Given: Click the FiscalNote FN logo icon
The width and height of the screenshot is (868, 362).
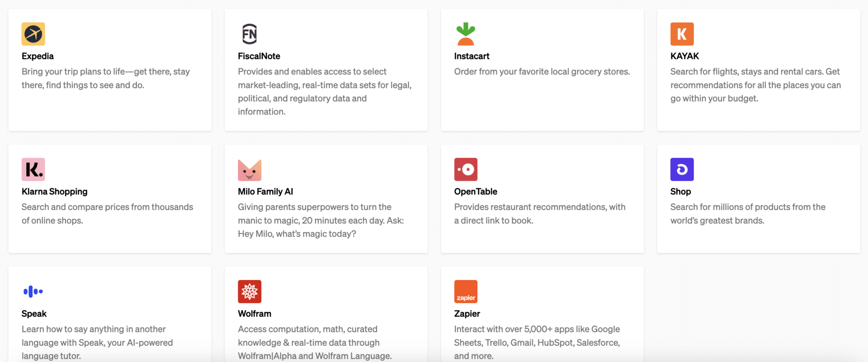Looking at the screenshot, I should (250, 34).
